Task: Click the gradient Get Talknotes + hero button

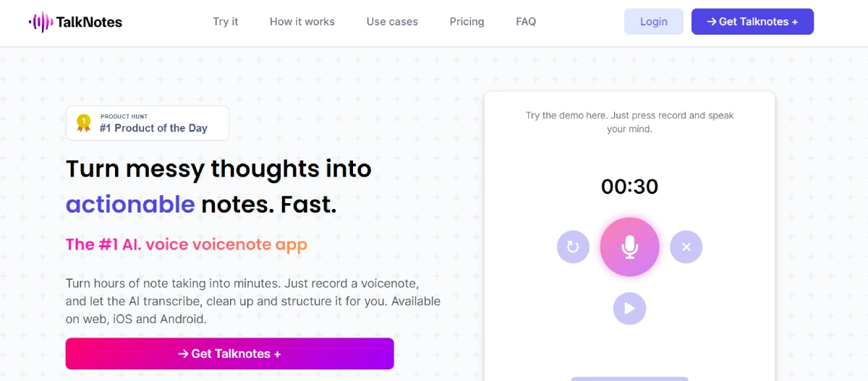Action: pyautogui.click(x=229, y=354)
